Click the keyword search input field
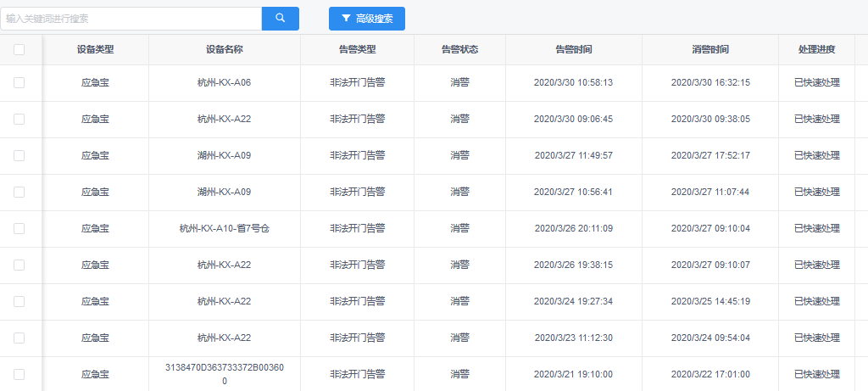The width and height of the screenshot is (868, 391). coord(131,19)
